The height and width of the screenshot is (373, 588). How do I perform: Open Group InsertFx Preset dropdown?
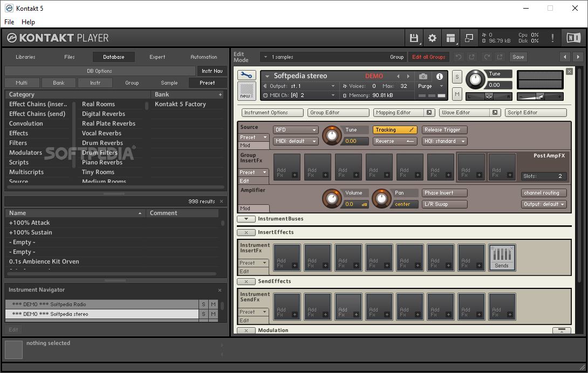coord(254,172)
